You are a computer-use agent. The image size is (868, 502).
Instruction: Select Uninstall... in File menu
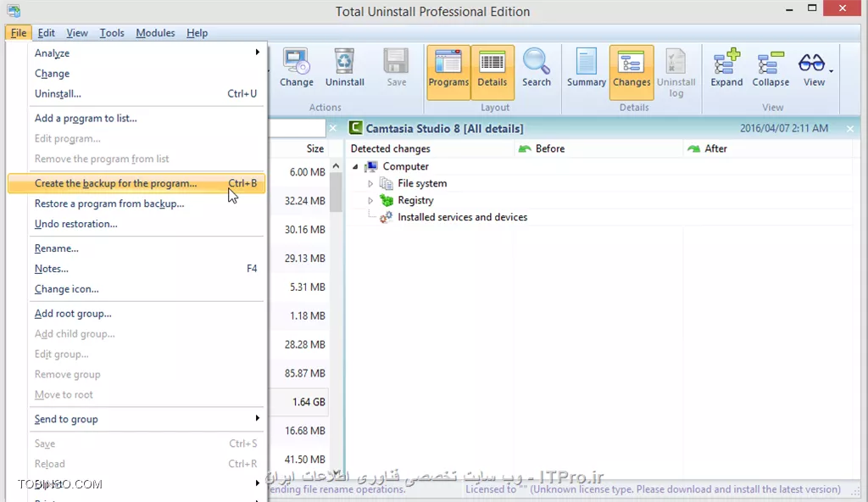point(136,93)
